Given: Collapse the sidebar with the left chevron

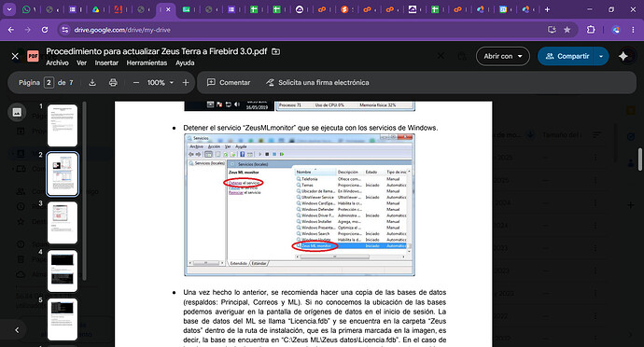Looking at the screenshot, I should click(17, 330).
